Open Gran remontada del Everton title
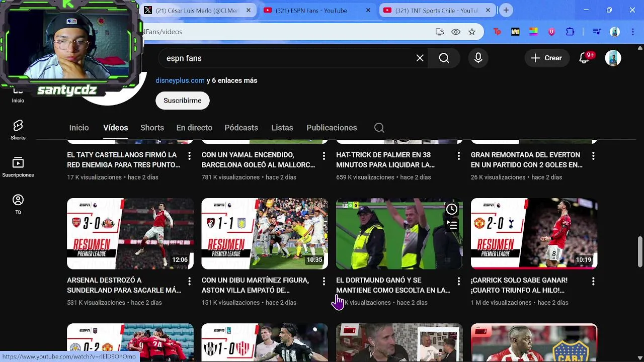Image resolution: width=644 pixels, height=362 pixels. pos(527,160)
